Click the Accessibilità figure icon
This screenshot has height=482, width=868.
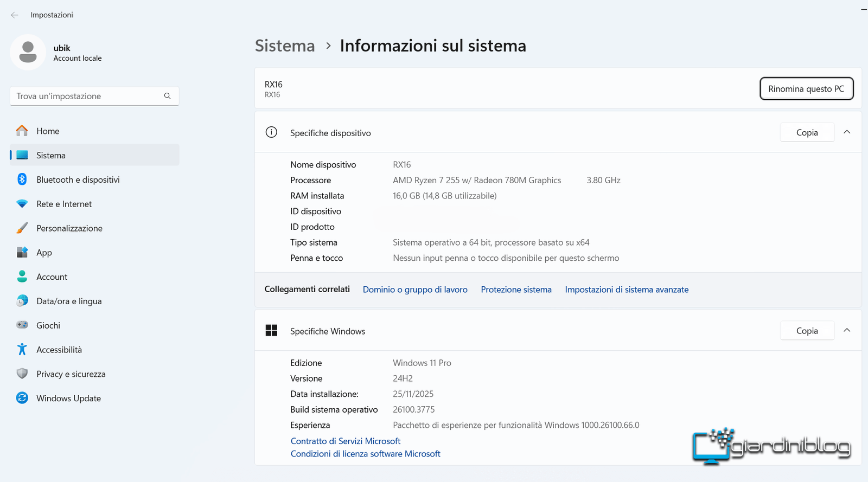click(x=22, y=350)
